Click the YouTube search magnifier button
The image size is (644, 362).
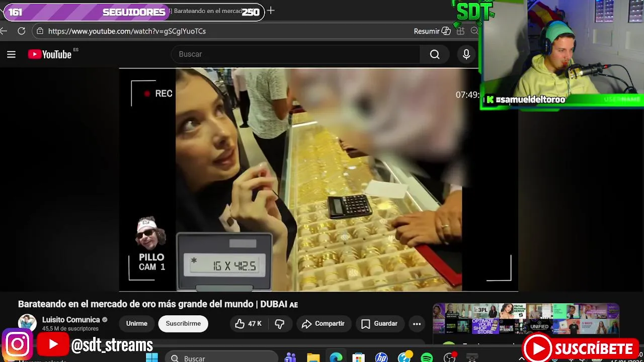[x=435, y=54]
